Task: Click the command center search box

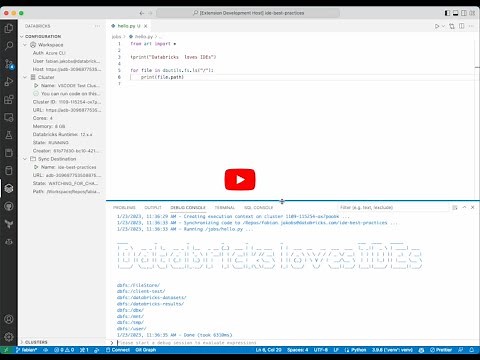Action: pos(248,13)
